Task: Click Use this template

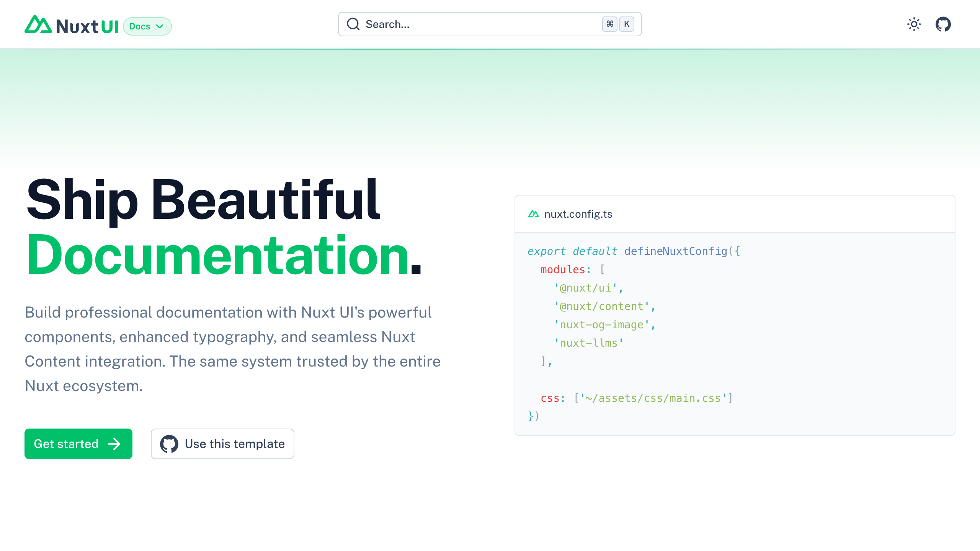Action: pyautogui.click(x=222, y=444)
